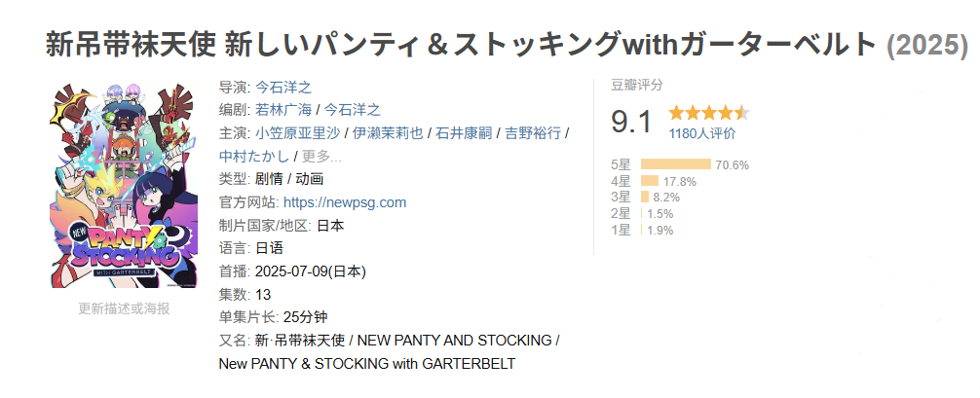
Task: Go to 吉野裕行's cast page
Action: 531,133
